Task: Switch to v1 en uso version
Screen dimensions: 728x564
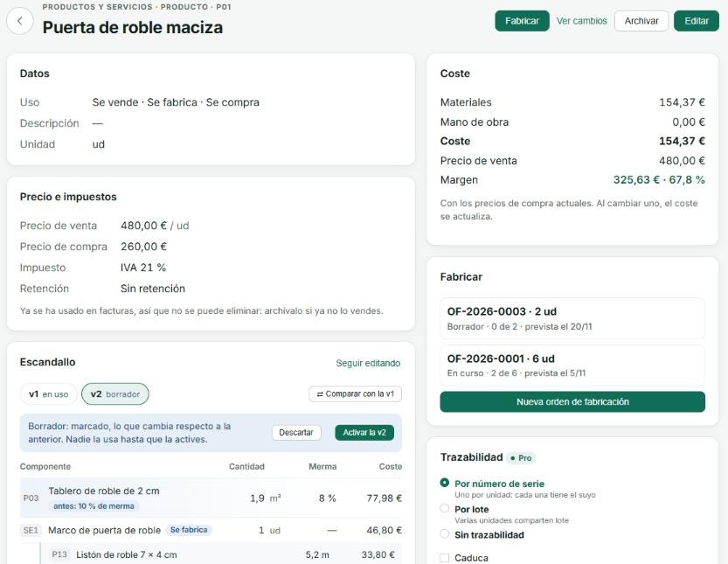Action: tap(48, 394)
